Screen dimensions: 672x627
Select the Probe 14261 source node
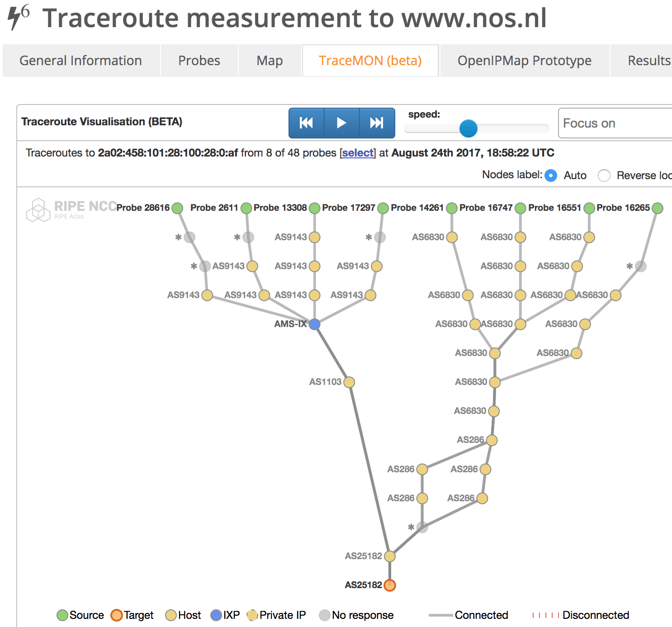(x=452, y=208)
